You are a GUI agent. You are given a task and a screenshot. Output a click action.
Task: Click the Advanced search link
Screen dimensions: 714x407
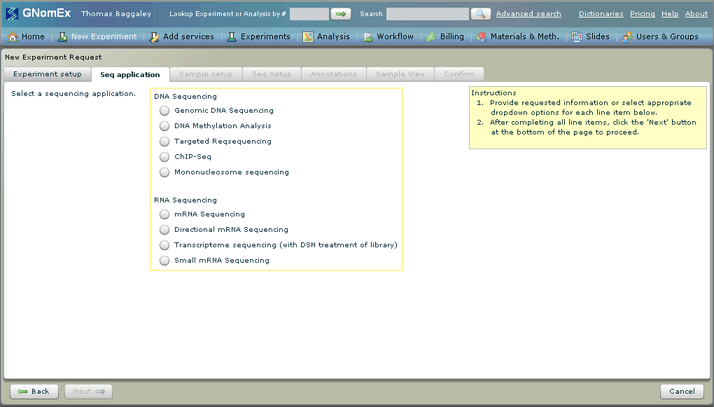pyautogui.click(x=529, y=14)
